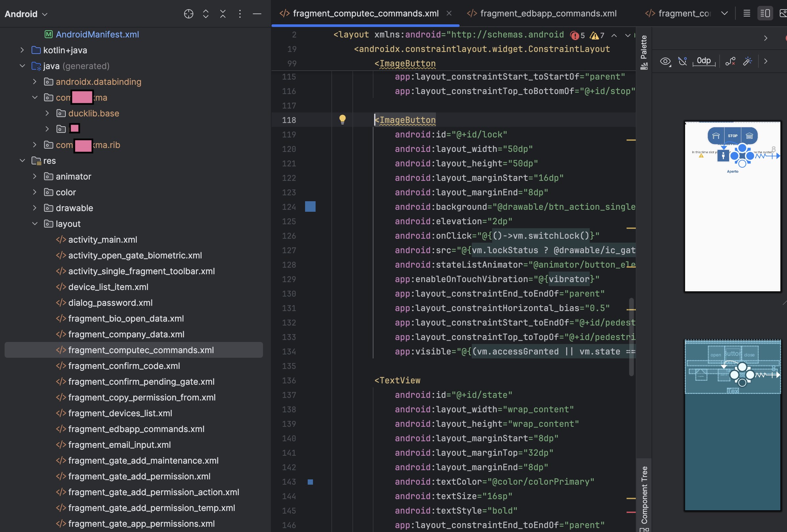Click the 0dp default margins button

click(704, 61)
